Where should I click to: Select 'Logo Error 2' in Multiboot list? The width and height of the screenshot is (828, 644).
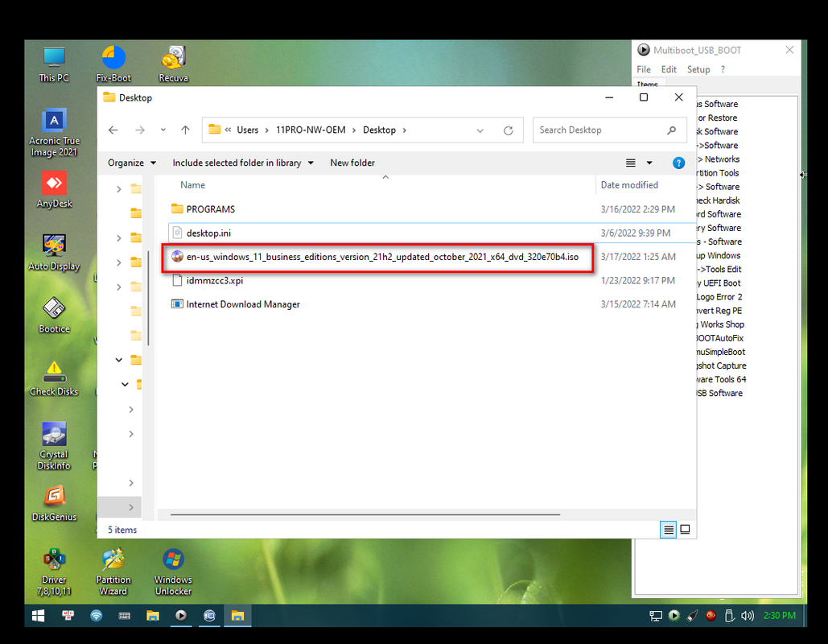click(x=719, y=297)
